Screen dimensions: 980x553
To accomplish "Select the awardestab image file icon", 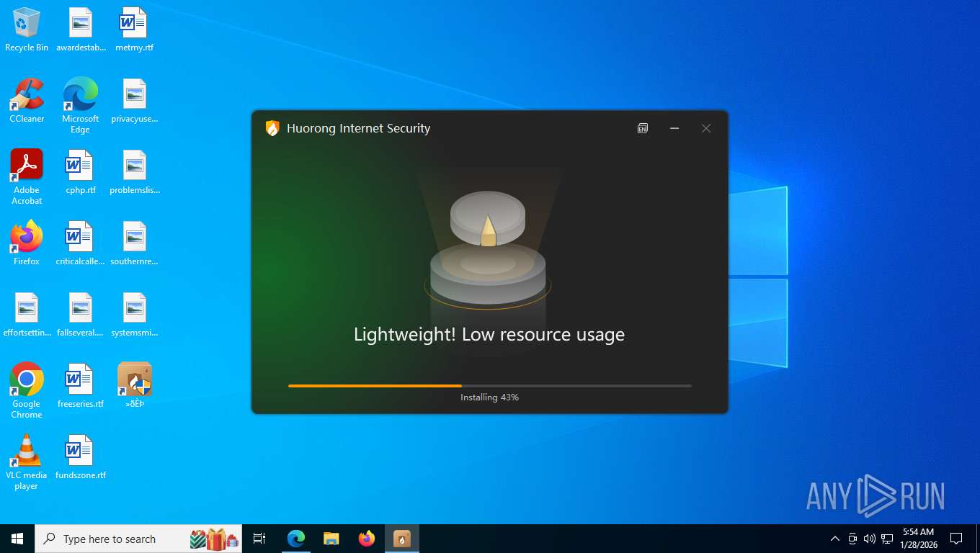I will pyautogui.click(x=81, y=30).
